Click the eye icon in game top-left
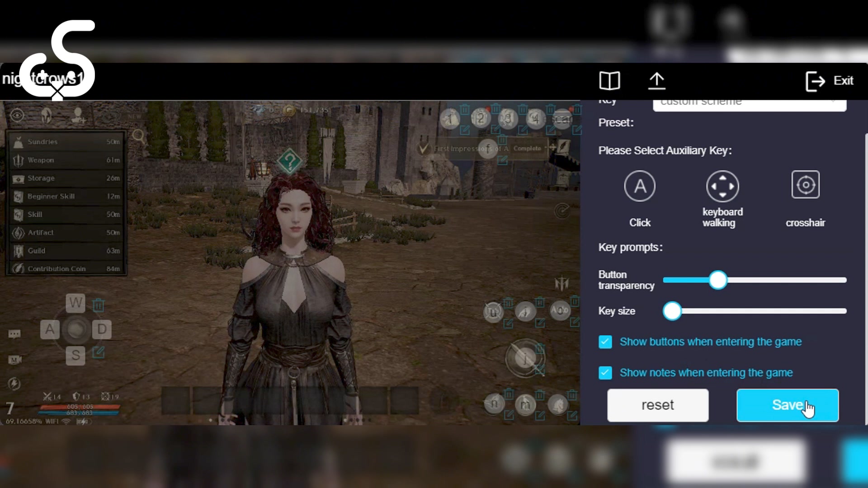This screenshot has height=488, width=868. click(17, 115)
